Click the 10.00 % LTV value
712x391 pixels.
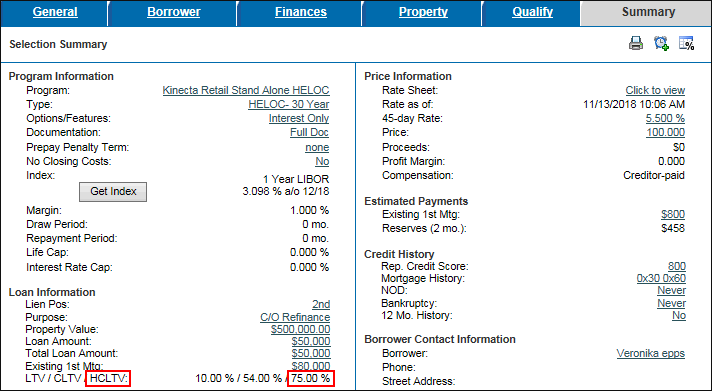(x=215, y=378)
